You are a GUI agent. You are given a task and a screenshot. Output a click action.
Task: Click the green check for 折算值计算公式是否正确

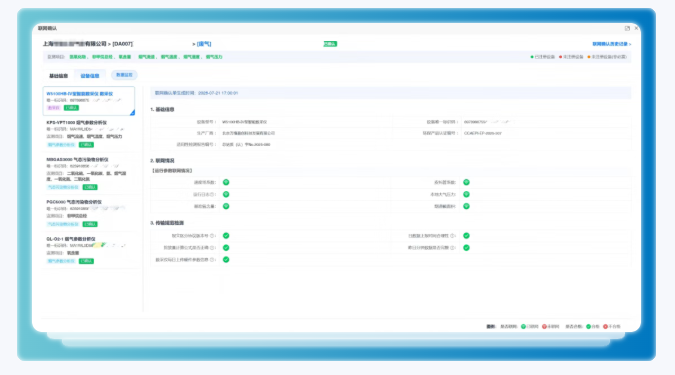(226, 248)
